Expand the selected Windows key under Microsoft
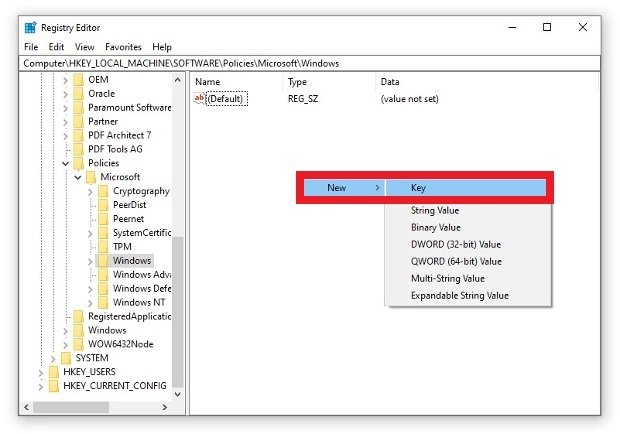 pos(90,261)
